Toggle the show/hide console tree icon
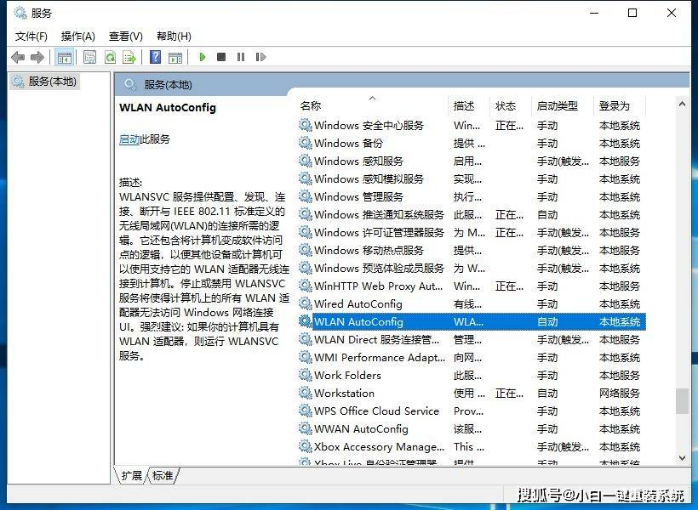 (x=65, y=57)
